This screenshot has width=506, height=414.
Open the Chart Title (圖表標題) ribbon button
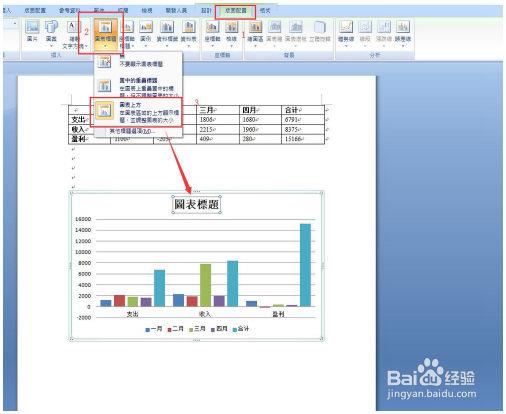(x=105, y=34)
